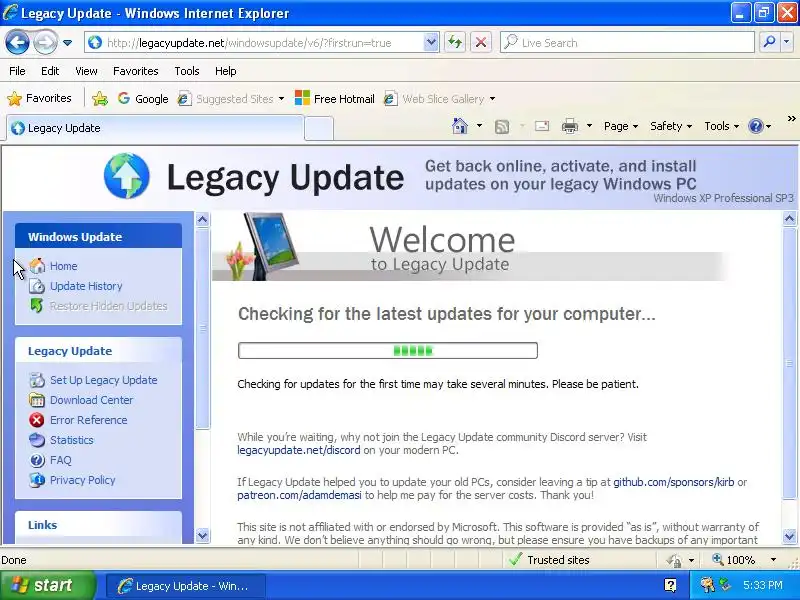Open the search provider dropdown arrow

pos(786,42)
